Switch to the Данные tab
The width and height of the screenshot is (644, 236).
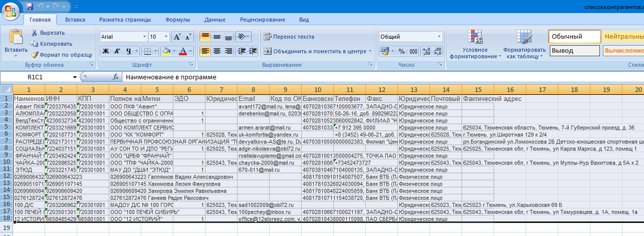click(x=214, y=20)
